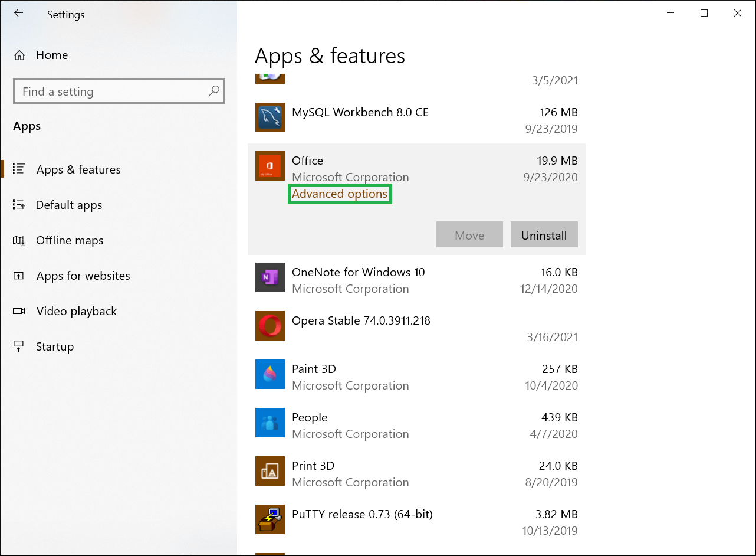Click the Opera Stable app icon
Image resolution: width=756 pixels, height=556 pixels.
pyautogui.click(x=270, y=326)
